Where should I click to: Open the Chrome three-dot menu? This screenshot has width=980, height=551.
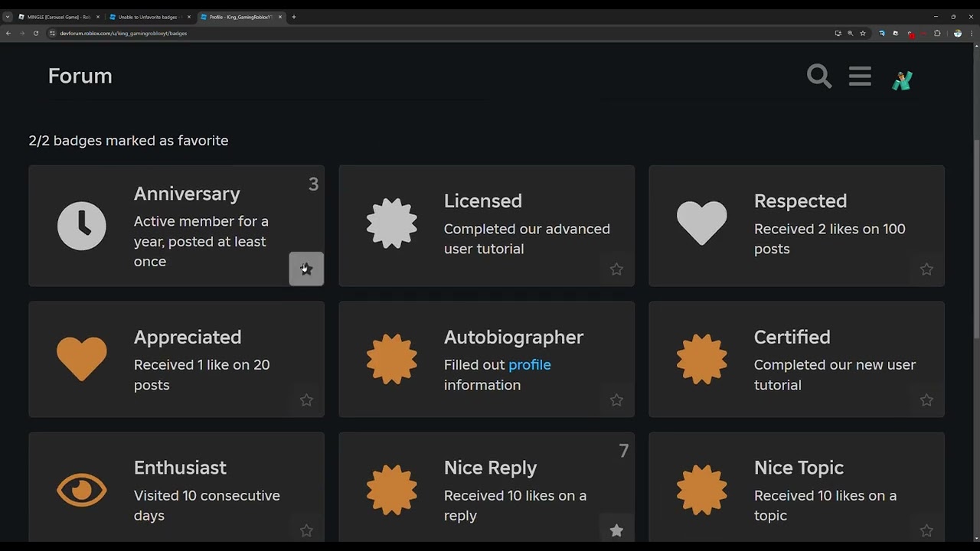click(x=972, y=34)
